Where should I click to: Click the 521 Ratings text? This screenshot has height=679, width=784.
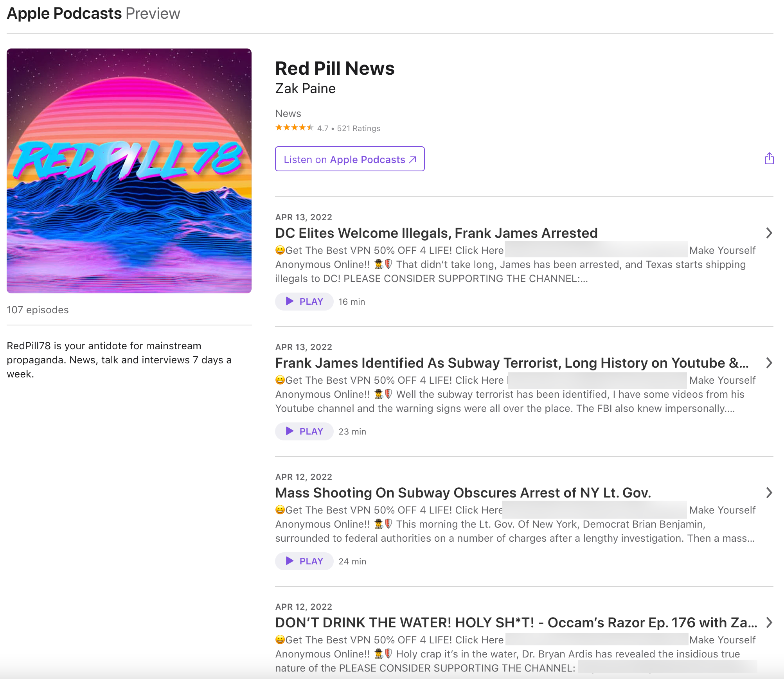point(358,128)
